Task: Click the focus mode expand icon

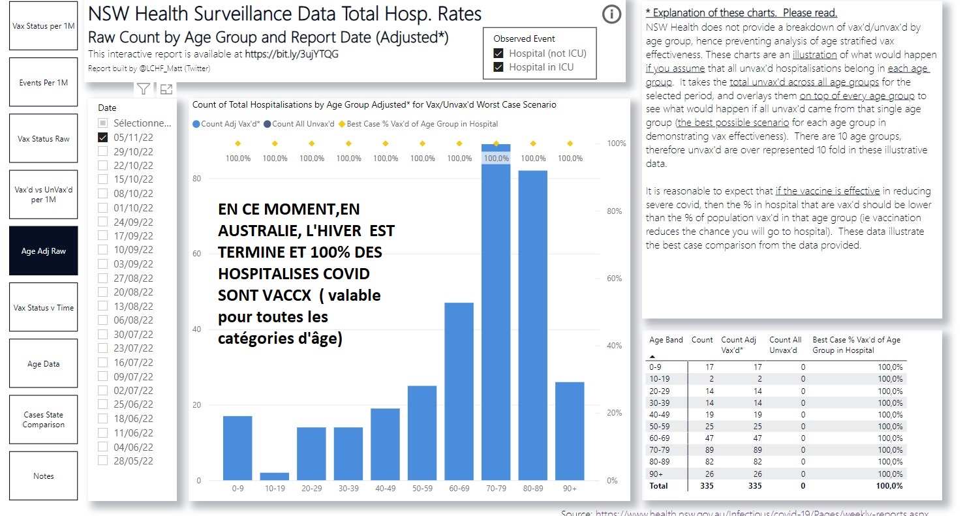Action: click(166, 89)
